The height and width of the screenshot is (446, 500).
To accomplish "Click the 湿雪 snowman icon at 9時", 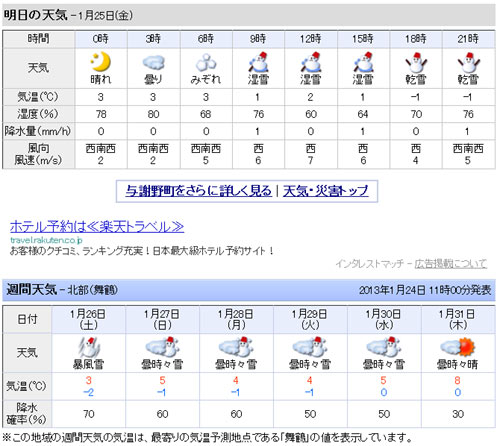I will point(258,62).
